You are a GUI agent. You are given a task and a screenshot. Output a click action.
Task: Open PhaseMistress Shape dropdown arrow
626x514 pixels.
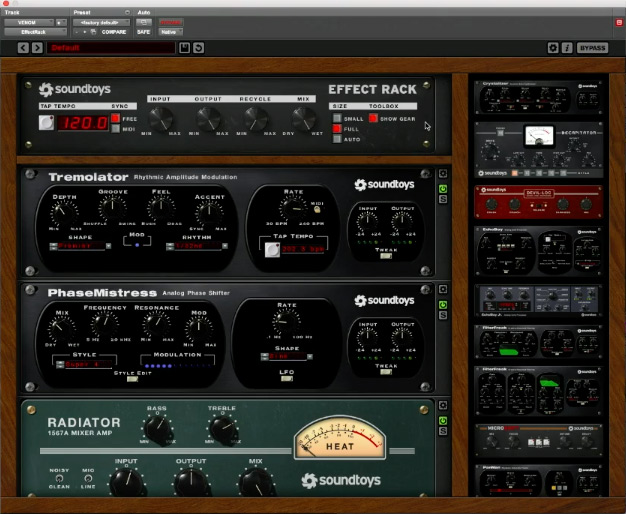pyautogui.click(x=310, y=357)
